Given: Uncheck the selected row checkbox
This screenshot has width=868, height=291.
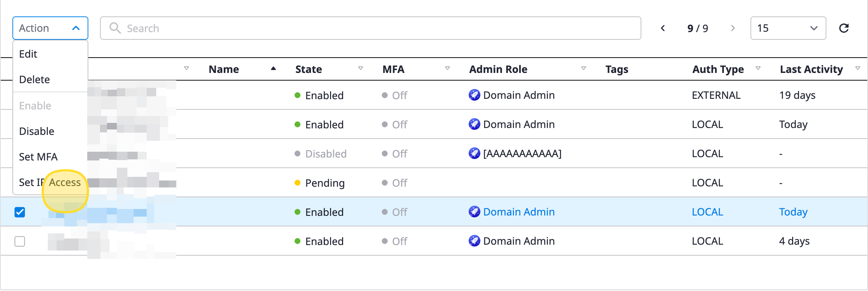Looking at the screenshot, I should [20, 212].
